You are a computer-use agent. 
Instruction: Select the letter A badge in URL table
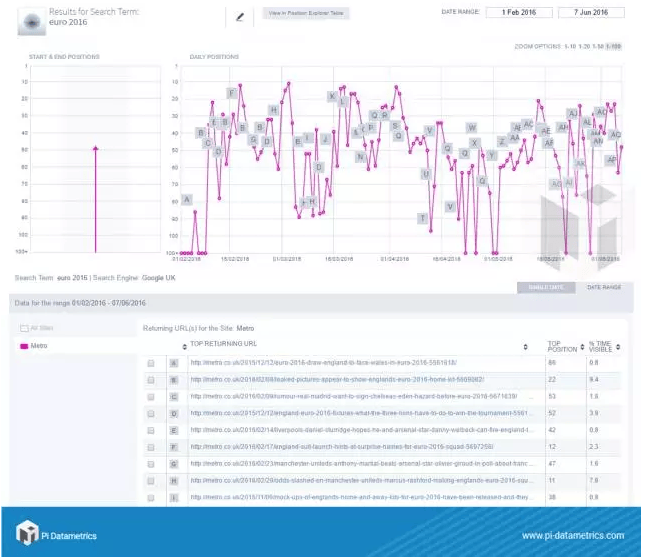pos(174,363)
